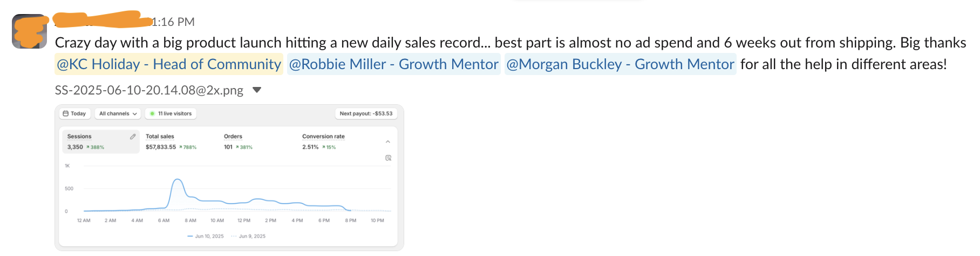The width and height of the screenshot is (980, 256).
Task: Open the message sender's avatar
Action: click(x=29, y=31)
